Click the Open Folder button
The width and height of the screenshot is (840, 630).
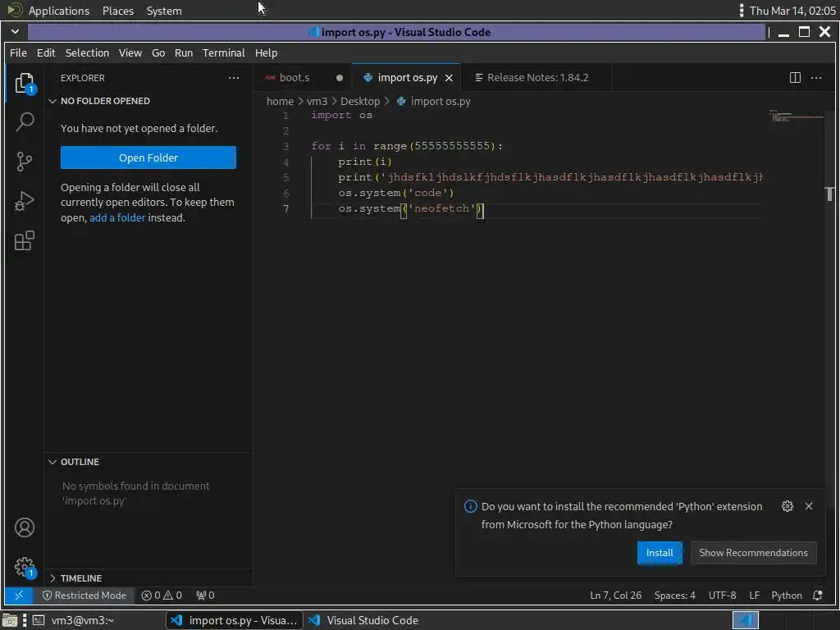pos(148,157)
